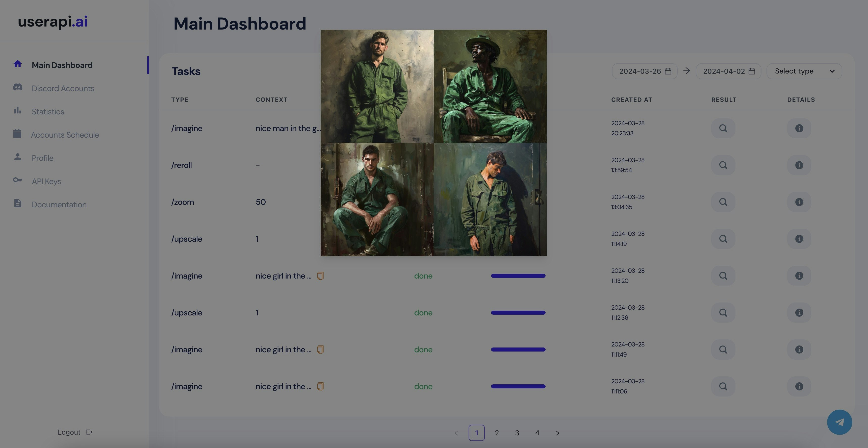The height and width of the screenshot is (448, 868).
Task: Click Discord Accounts sidebar icon
Action: [17, 87]
